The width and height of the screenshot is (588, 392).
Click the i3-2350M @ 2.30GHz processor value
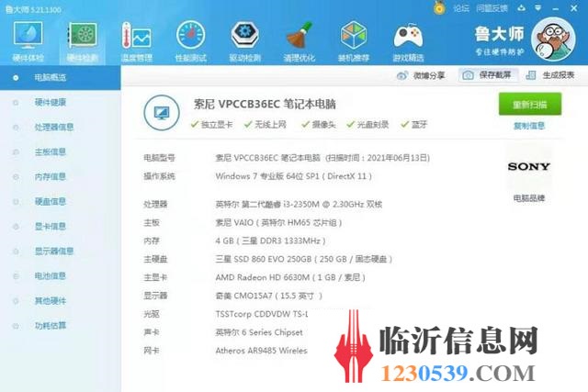tap(299, 204)
